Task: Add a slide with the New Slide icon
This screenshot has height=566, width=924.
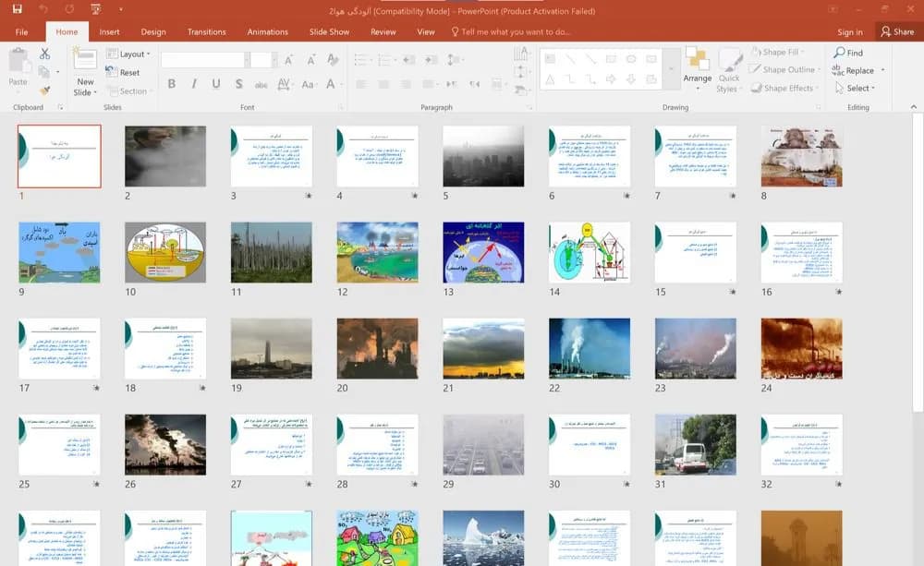Action: tap(85, 59)
